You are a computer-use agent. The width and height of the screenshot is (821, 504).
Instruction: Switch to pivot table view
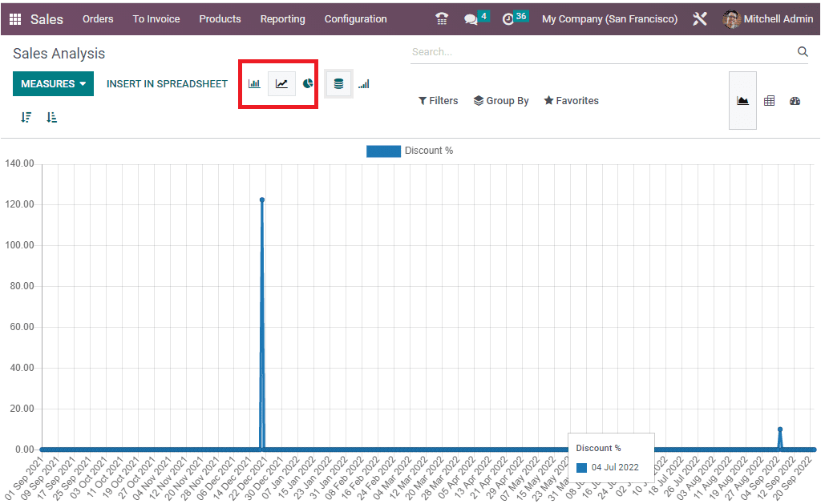click(x=769, y=101)
